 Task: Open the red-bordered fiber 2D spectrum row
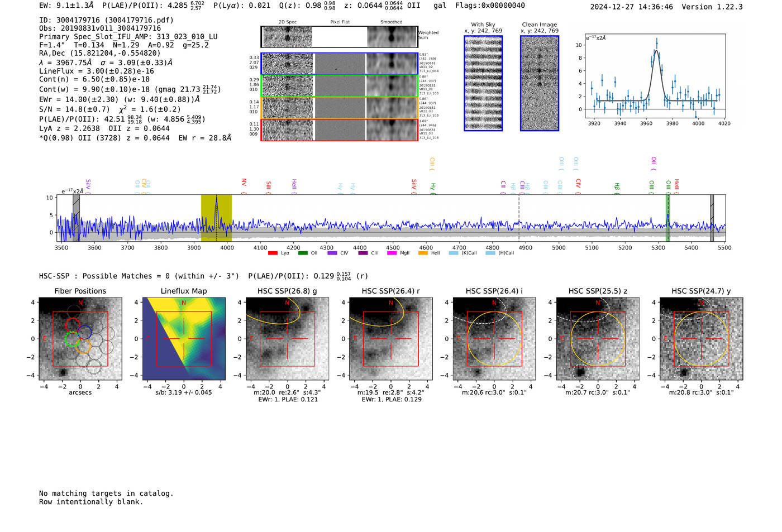coord(339,130)
